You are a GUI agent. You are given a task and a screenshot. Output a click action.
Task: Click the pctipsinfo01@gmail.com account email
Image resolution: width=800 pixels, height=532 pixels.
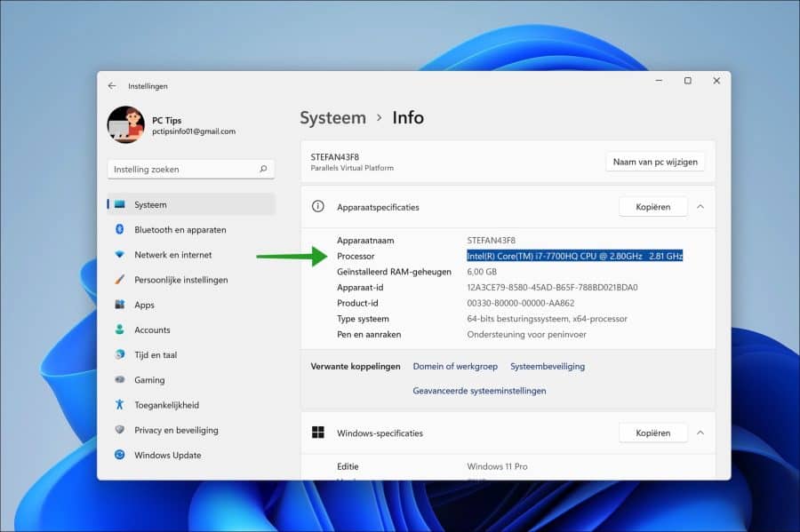[x=194, y=131]
